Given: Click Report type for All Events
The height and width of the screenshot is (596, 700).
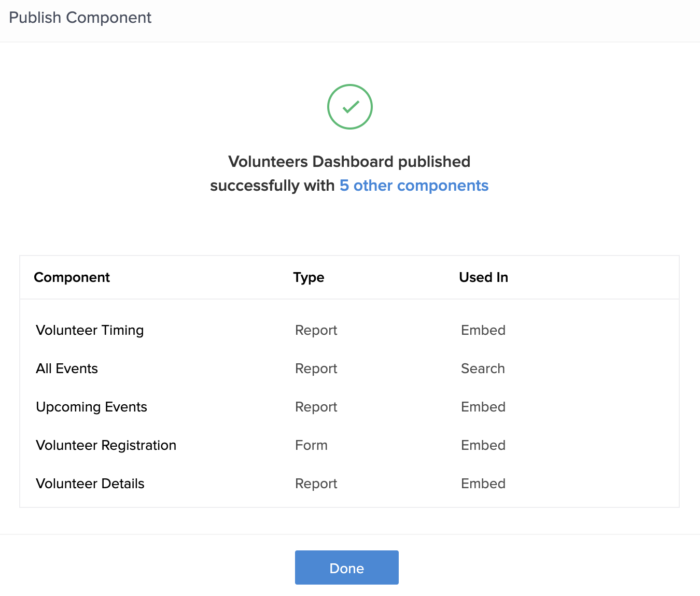Looking at the screenshot, I should click(316, 368).
